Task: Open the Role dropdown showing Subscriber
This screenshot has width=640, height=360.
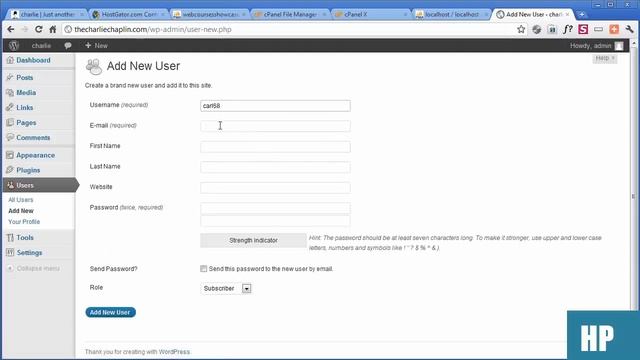Action: pos(226,288)
